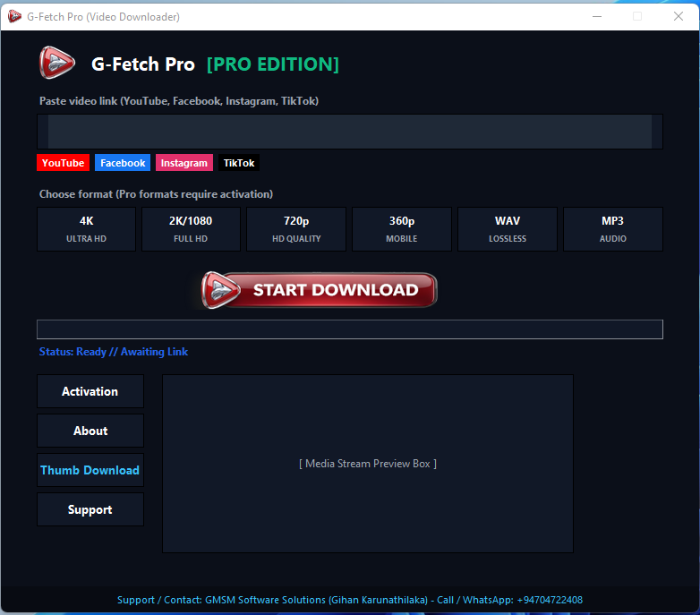Screen dimensions: 700x615
Task: Click 'Choose format (Pro formats require activation)' text
Action: click(156, 194)
